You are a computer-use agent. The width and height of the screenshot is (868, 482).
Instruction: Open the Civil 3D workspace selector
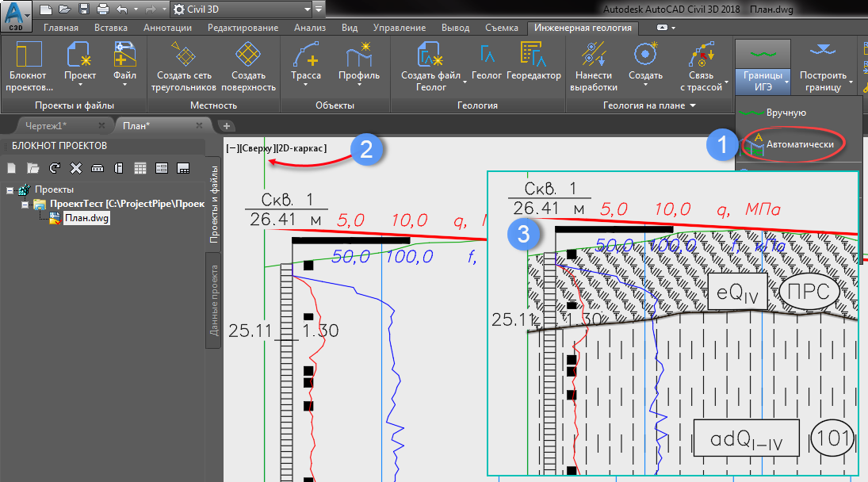[242, 9]
